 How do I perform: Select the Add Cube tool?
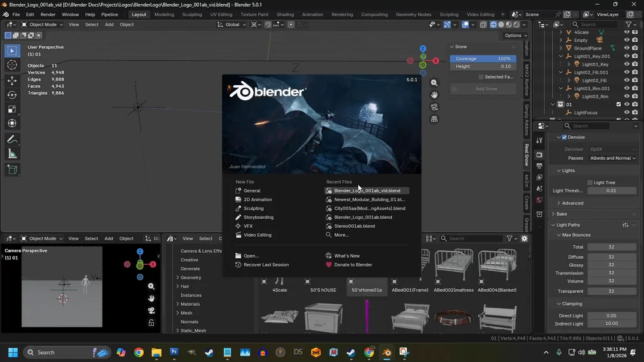(12, 170)
